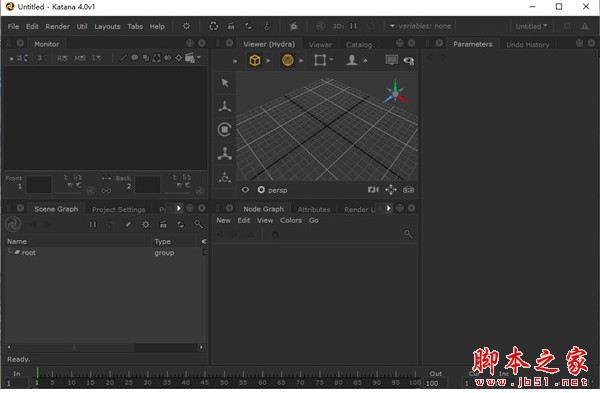
Task: Click the gear icon in Scene Graph toolbar
Action: coord(146,225)
